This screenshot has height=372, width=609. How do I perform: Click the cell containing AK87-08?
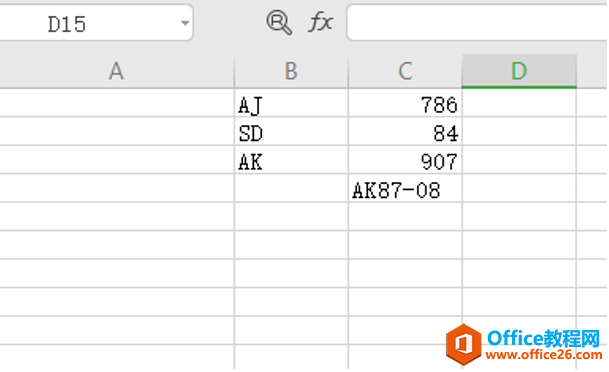405,188
